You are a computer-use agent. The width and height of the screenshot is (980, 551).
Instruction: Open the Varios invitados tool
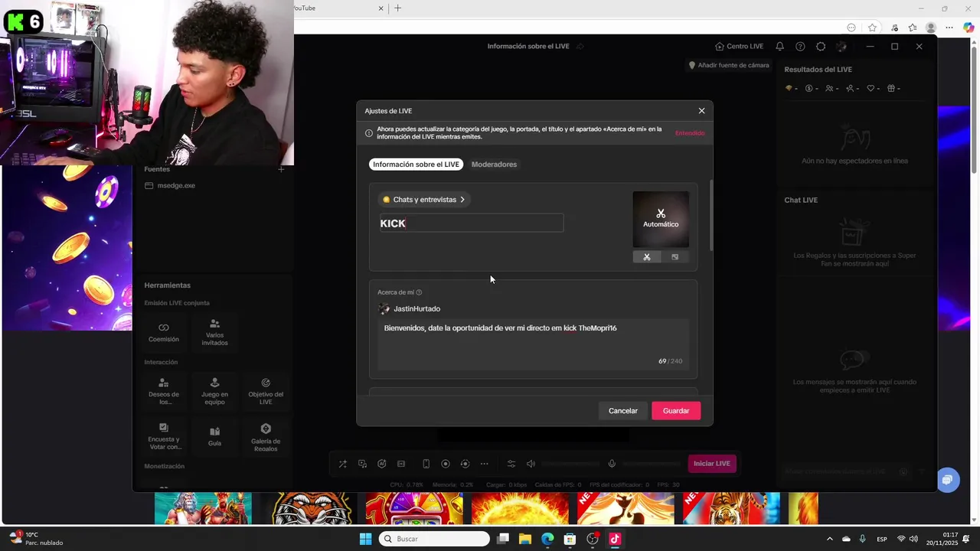pyautogui.click(x=214, y=333)
